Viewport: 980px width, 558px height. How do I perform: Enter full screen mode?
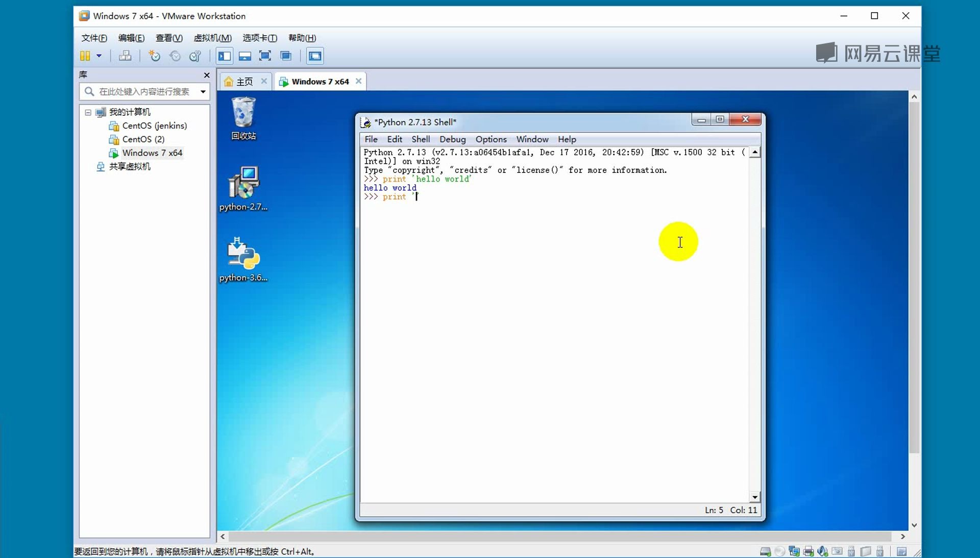(x=265, y=56)
